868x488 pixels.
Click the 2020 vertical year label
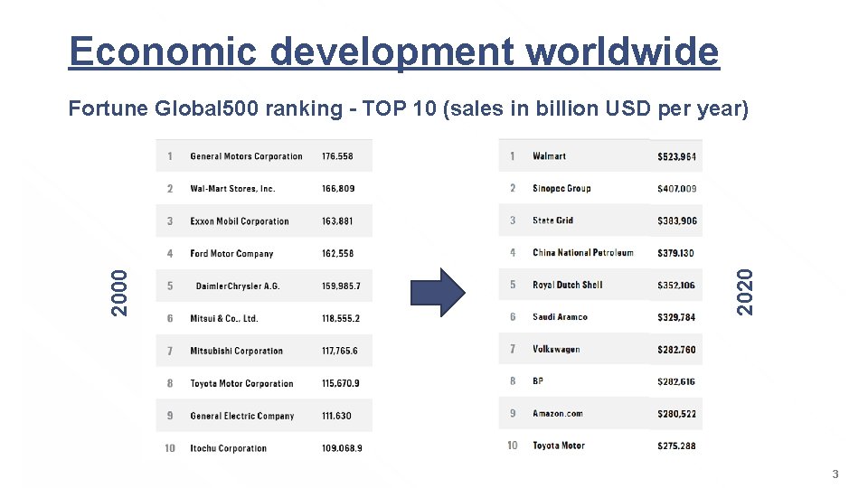coord(744,292)
